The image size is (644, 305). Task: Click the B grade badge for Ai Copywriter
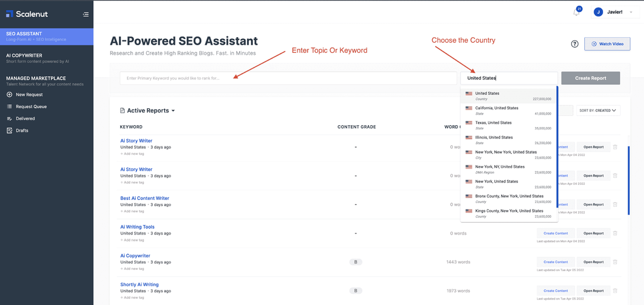[x=356, y=262]
